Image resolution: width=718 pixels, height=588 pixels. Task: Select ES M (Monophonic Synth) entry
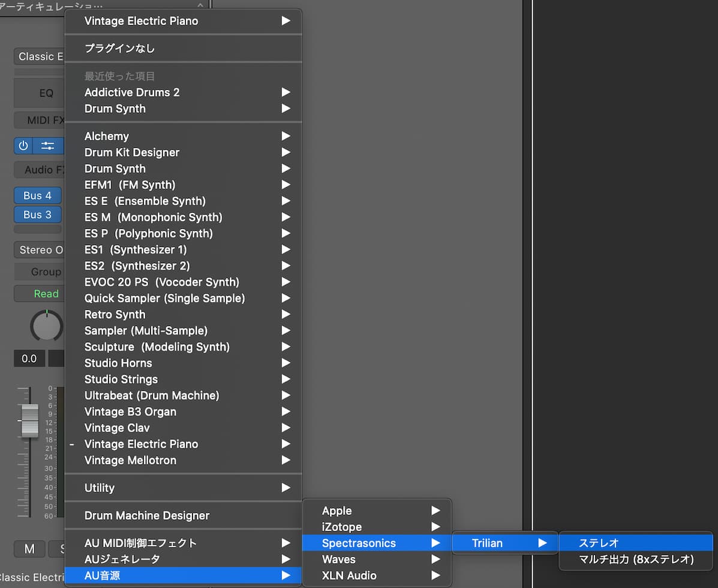coord(183,218)
